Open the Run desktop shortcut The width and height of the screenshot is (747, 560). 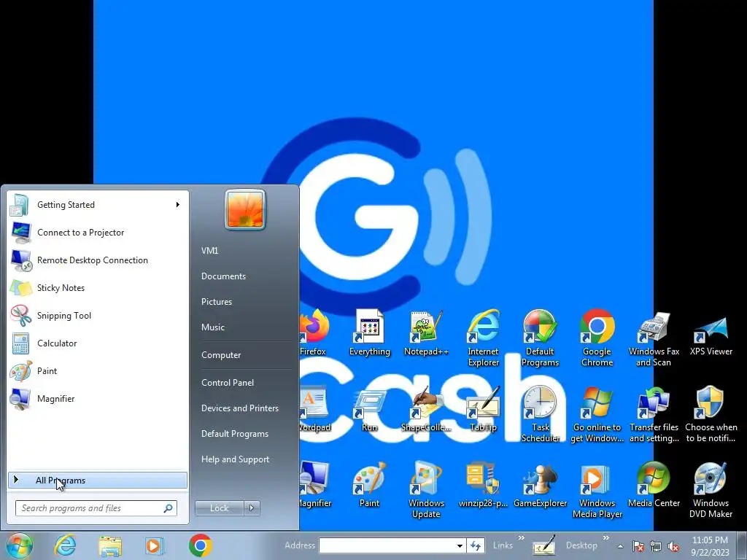point(370,410)
